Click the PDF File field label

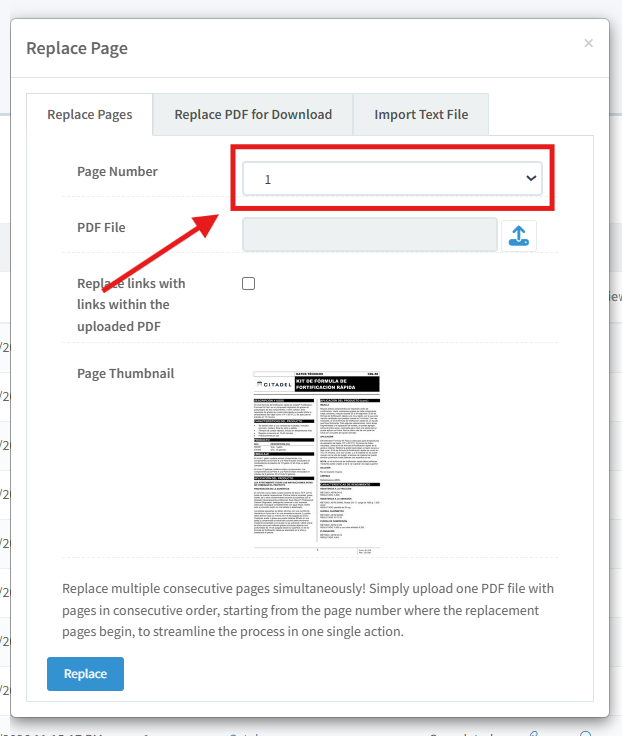coord(101,228)
